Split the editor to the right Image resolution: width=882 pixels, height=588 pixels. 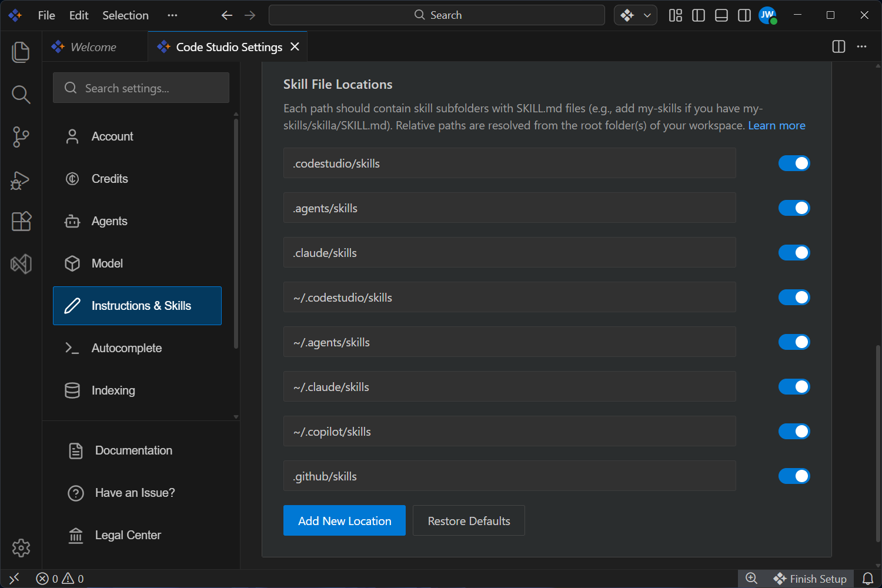click(x=839, y=46)
